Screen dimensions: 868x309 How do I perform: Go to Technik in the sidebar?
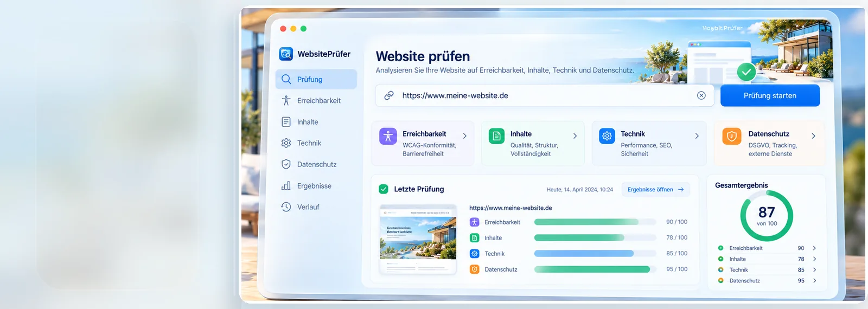[316, 143]
